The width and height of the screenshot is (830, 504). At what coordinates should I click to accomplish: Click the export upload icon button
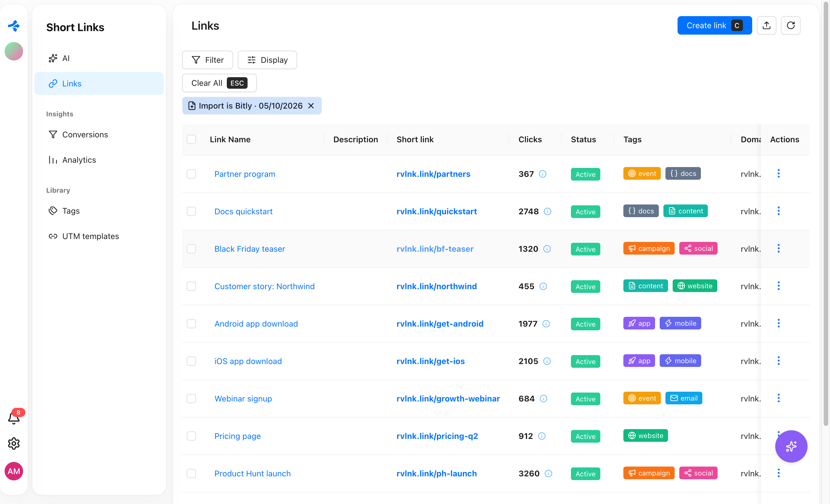766,25
